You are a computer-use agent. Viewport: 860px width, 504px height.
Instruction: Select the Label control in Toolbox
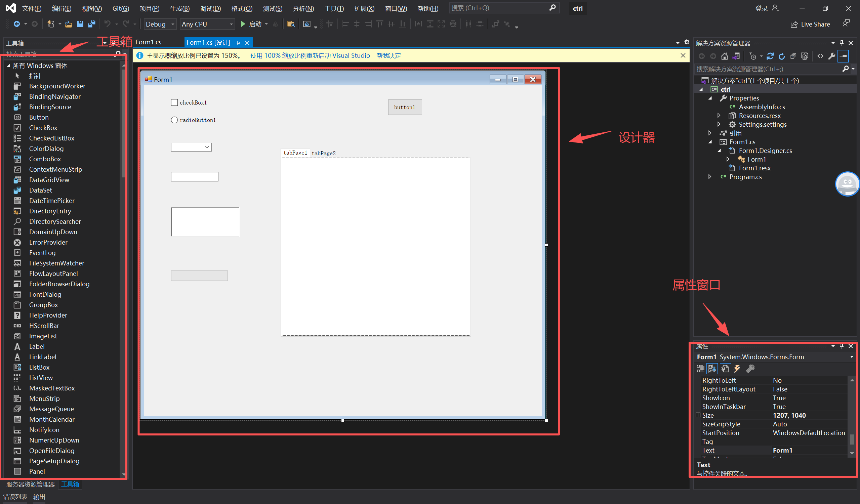[37, 346]
